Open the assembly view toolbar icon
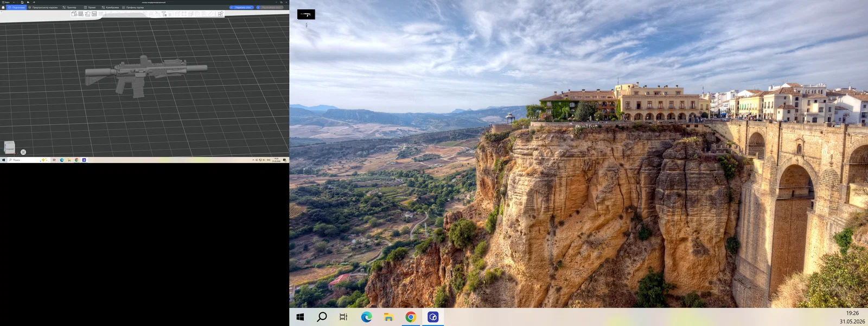The image size is (868, 326). tap(220, 14)
